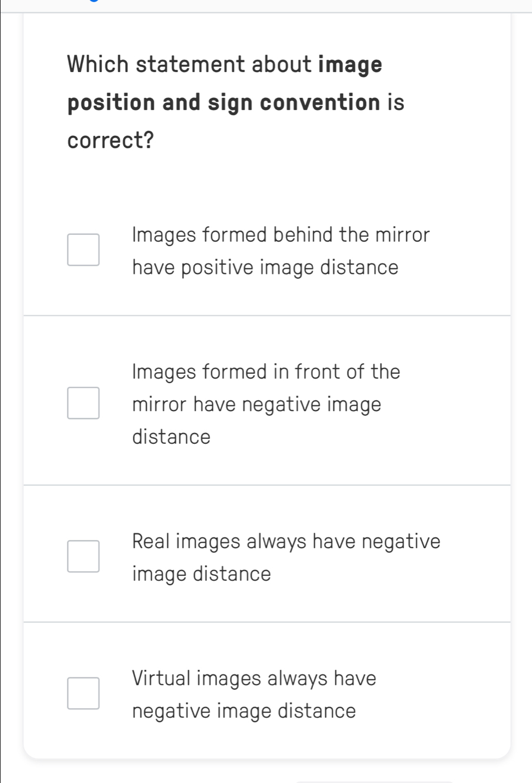Click the word 'Virtual' in the last option

point(161,679)
